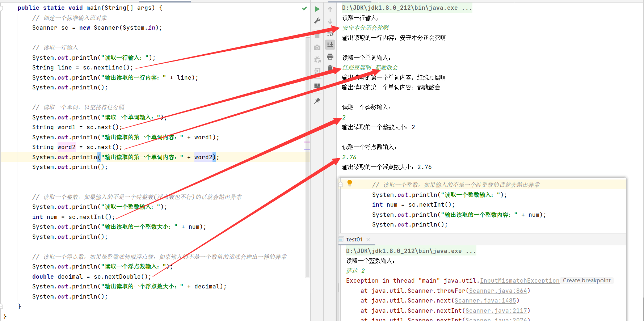Click the green inspection checkmark icon
Viewport: 644px width, 321px height.
pyautogui.click(x=304, y=8)
